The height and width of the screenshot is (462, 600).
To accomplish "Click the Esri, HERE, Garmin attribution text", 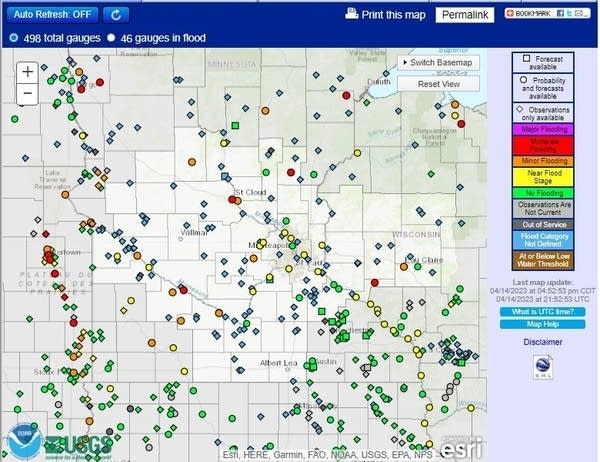I will (328, 455).
